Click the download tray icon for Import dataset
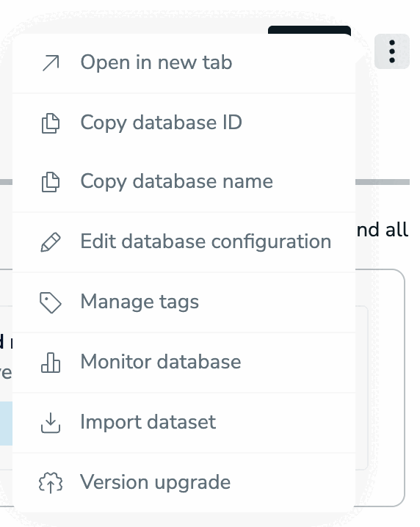420x527 pixels. [x=51, y=423]
